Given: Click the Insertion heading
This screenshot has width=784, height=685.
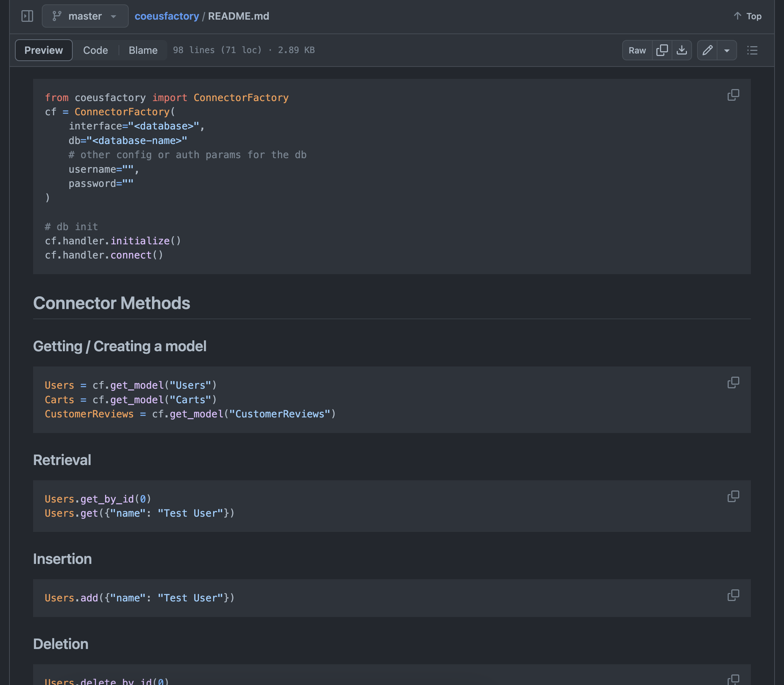Looking at the screenshot, I should point(62,559).
